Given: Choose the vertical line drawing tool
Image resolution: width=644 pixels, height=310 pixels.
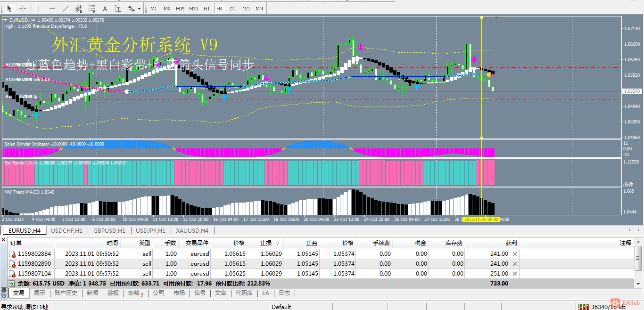Looking at the screenshot, I should pyautogui.click(x=39, y=8).
